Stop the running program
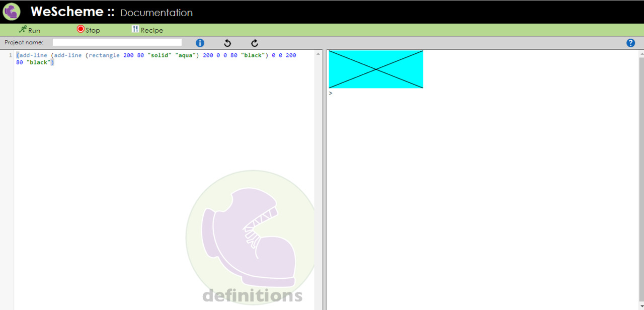 tap(89, 30)
